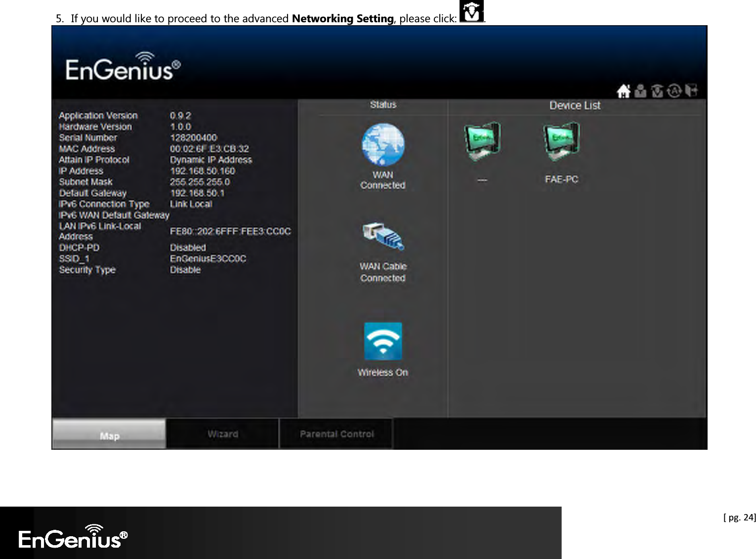The width and height of the screenshot is (756, 559).
Task: Click the SSID EnGeniusE3CC0C value
Action: click(208, 258)
